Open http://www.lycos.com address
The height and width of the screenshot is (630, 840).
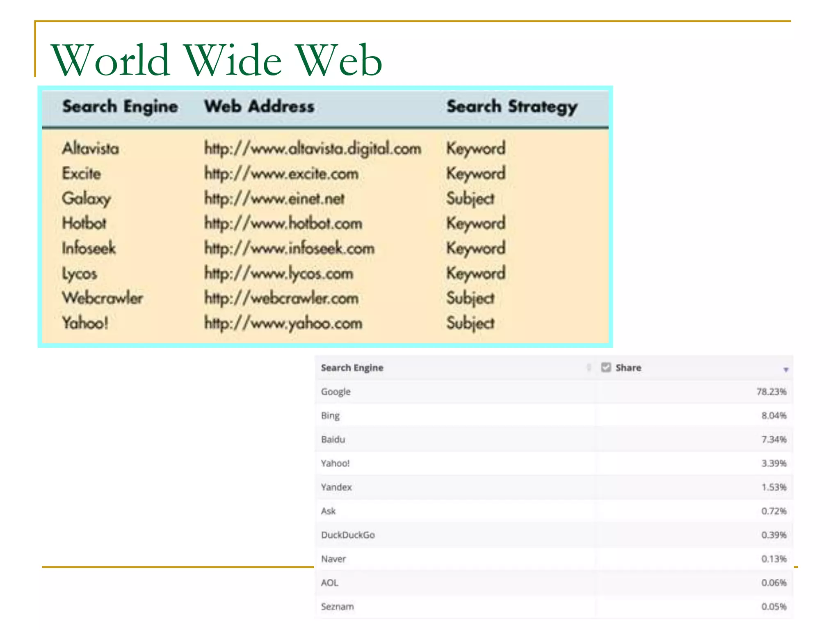[279, 274]
